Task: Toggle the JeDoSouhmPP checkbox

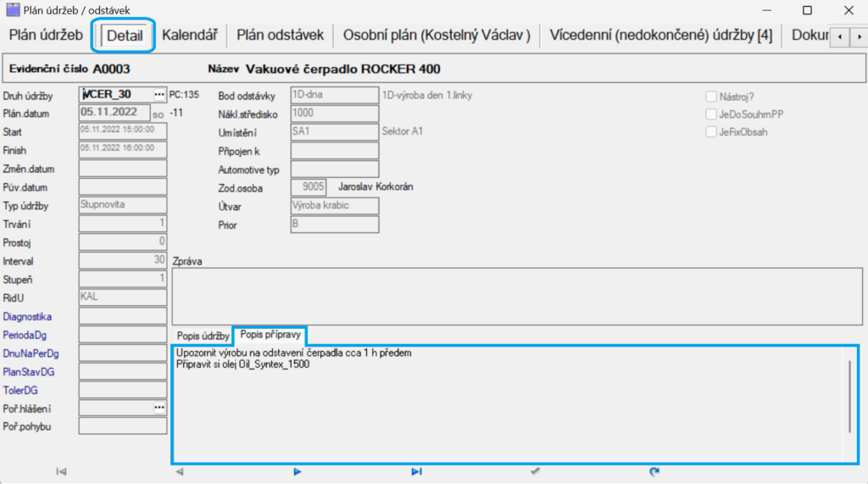Action: click(x=711, y=114)
